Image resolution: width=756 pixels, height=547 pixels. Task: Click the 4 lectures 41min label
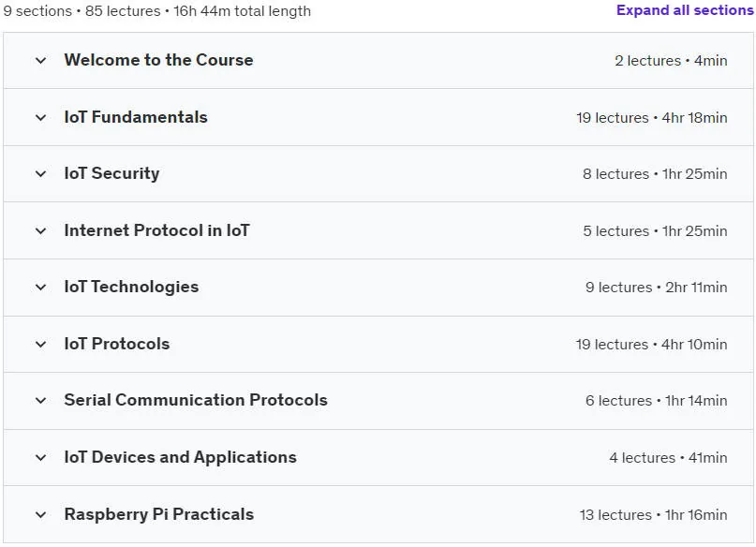[668, 458]
